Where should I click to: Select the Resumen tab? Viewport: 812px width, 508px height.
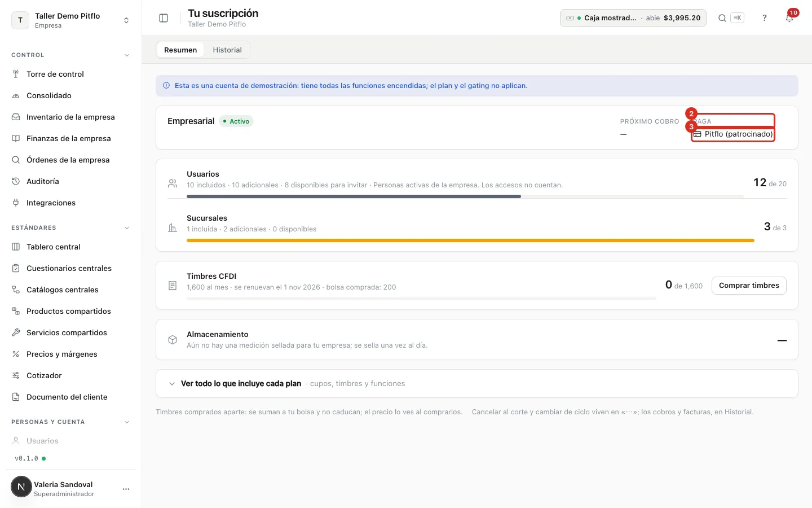180,50
